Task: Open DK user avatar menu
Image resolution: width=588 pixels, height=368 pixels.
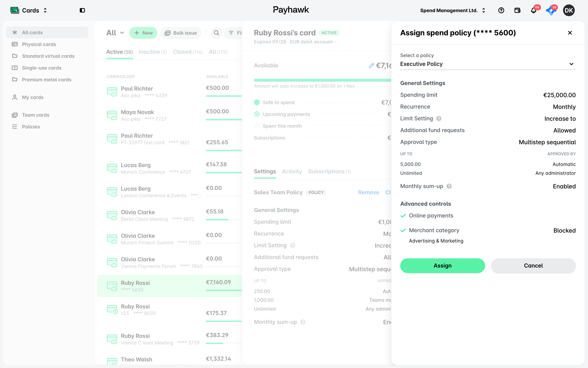Action: pyautogui.click(x=569, y=10)
